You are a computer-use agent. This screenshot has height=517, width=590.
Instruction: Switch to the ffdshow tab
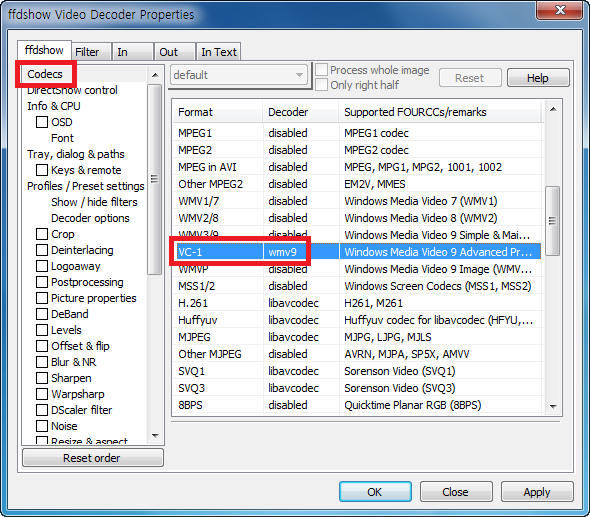[x=44, y=50]
